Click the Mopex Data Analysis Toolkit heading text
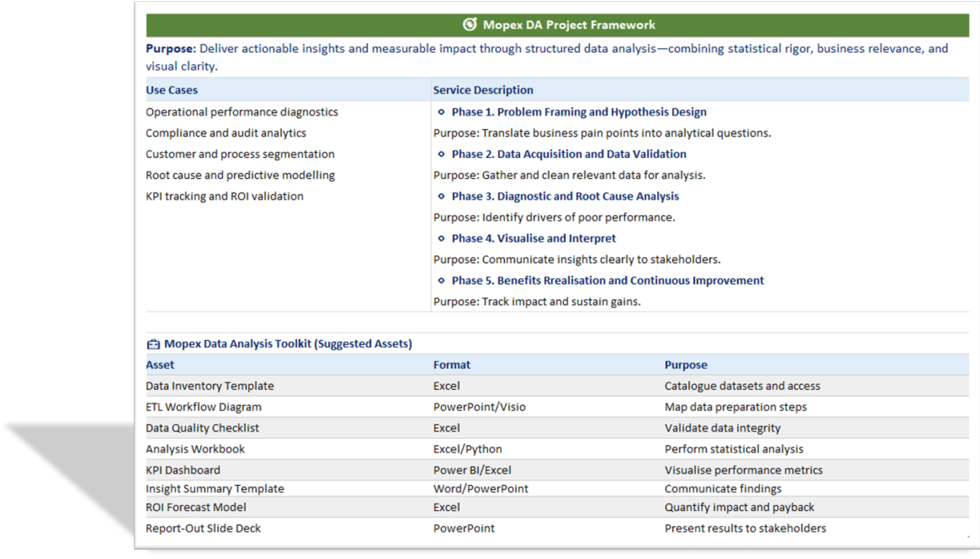The image size is (980, 559). (x=288, y=344)
